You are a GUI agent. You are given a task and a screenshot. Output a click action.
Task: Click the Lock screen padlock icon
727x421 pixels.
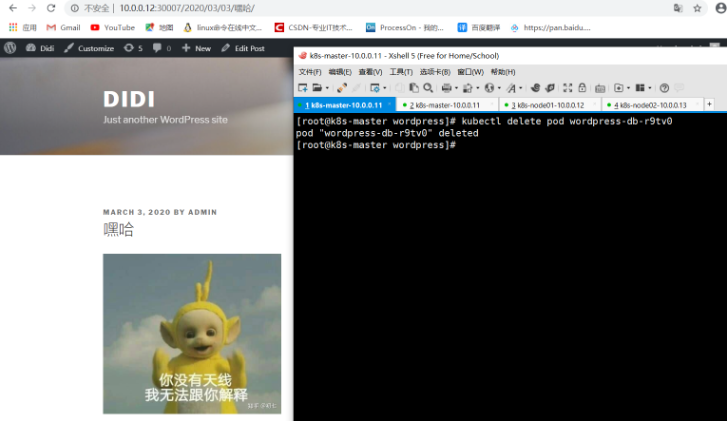pyautogui.click(x=582, y=88)
